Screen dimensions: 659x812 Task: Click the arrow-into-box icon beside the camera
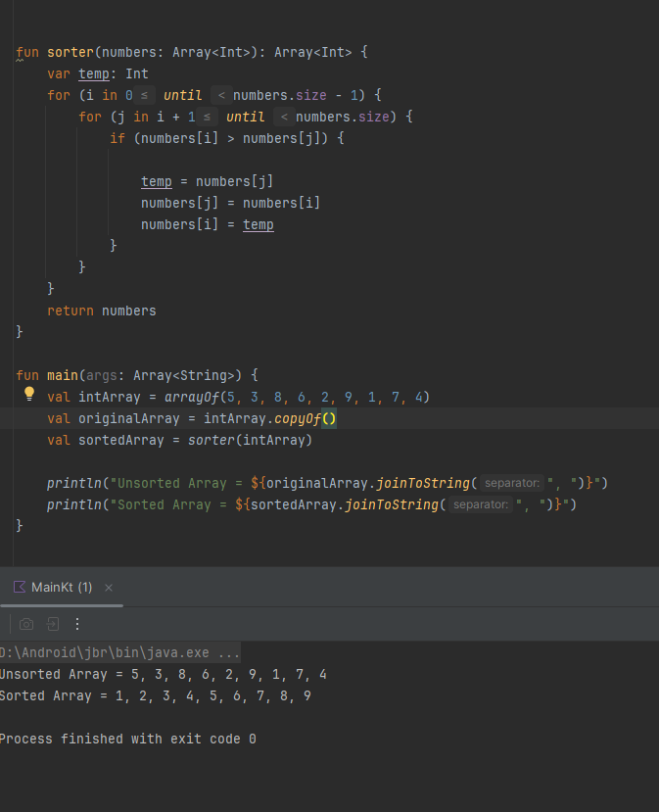(53, 624)
